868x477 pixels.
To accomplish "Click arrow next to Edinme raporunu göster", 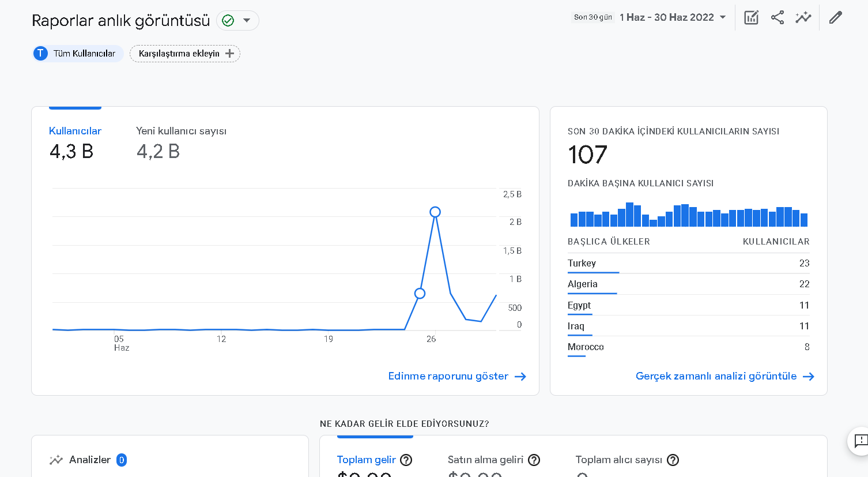I will [520, 377].
